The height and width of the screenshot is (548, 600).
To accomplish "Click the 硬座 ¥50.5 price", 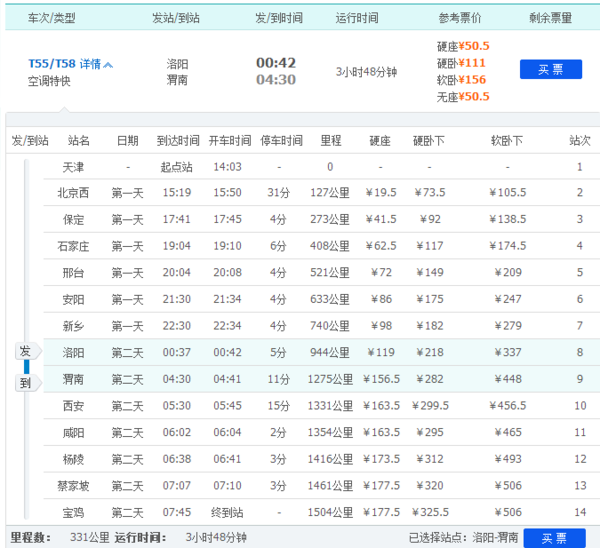I will (x=475, y=45).
